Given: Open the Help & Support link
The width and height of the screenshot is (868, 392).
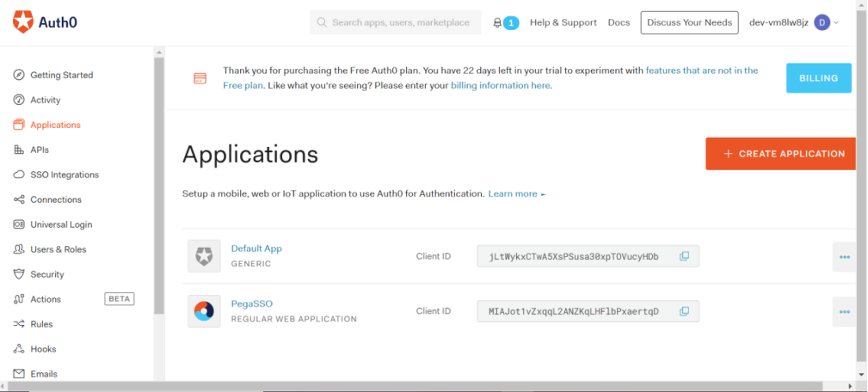Looking at the screenshot, I should [x=563, y=22].
